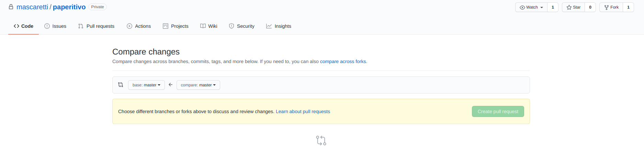Switch to the Issues tab
This screenshot has height=146, width=644.
(55, 26)
